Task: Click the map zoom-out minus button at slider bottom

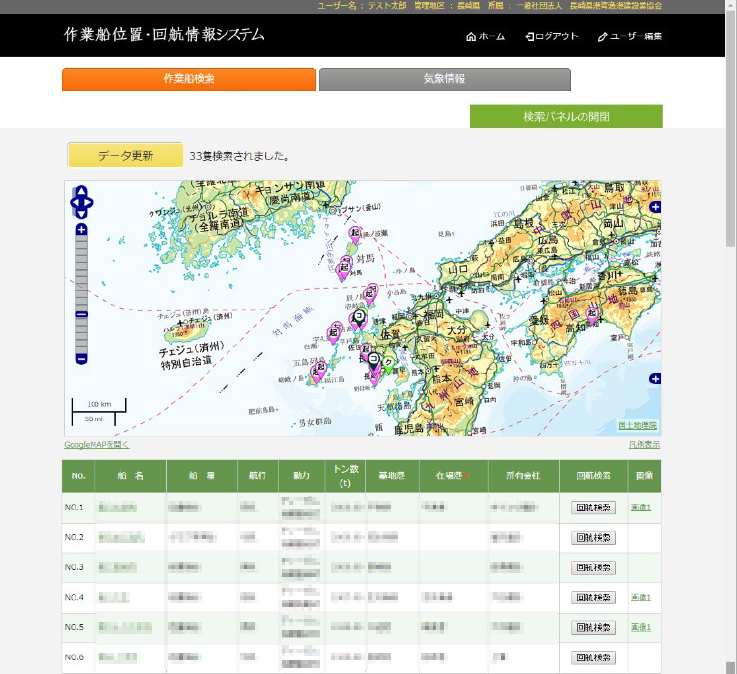Action: coord(81,358)
